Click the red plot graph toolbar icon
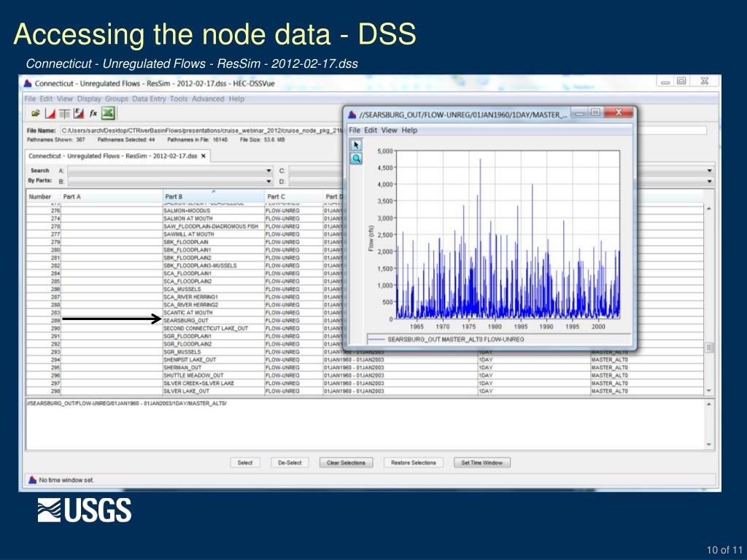The height and width of the screenshot is (560, 747). (x=50, y=113)
